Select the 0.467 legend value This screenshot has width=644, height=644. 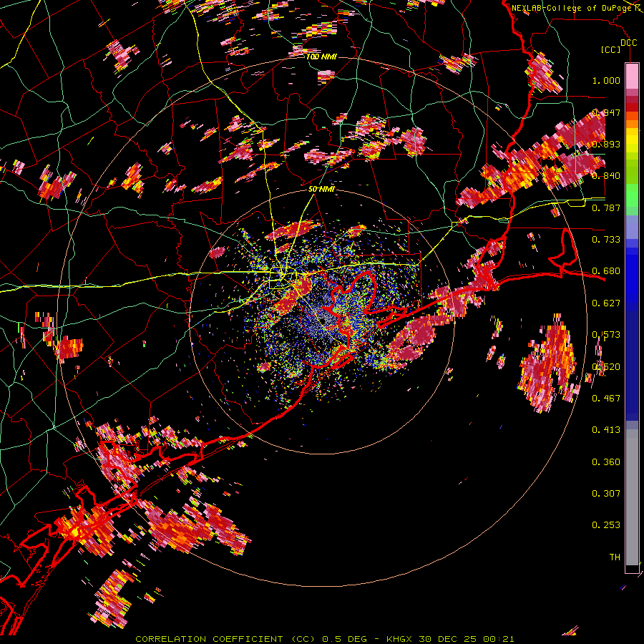coord(606,398)
